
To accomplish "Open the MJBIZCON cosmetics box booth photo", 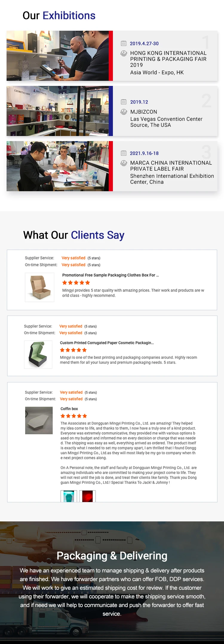I will click(58, 111).
